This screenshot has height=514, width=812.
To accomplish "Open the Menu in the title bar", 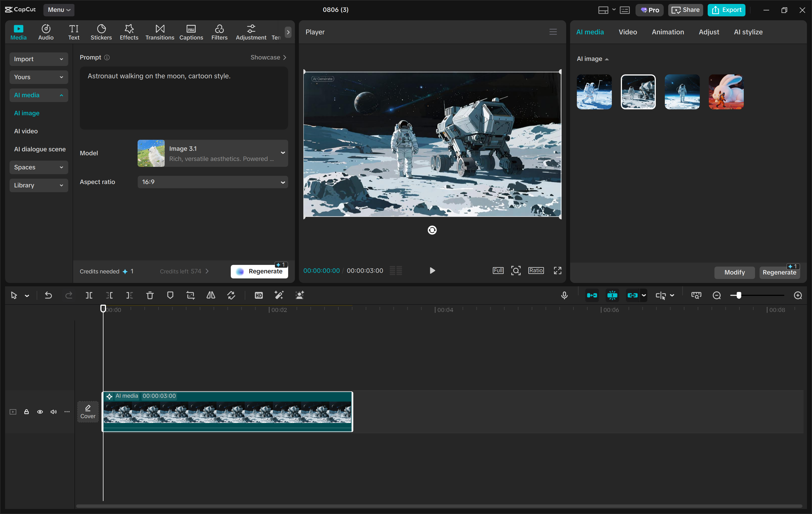I will 59,10.
